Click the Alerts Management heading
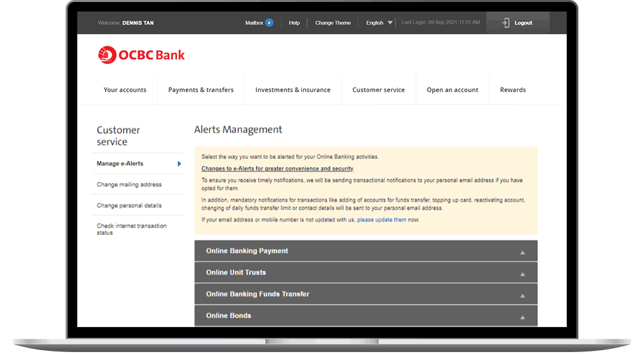Screen dimensions: 644x354 click(238, 129)
